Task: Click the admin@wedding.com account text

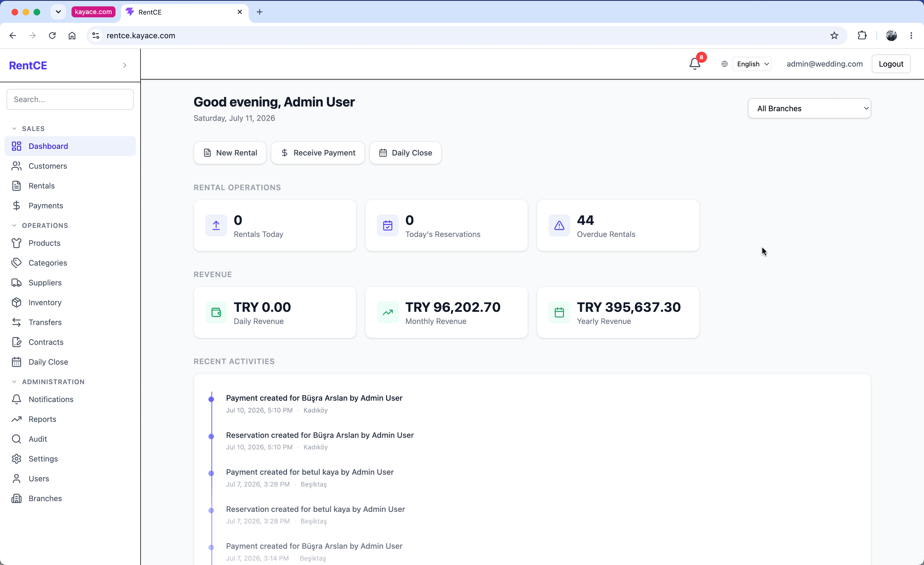Action: pos(825,64)
